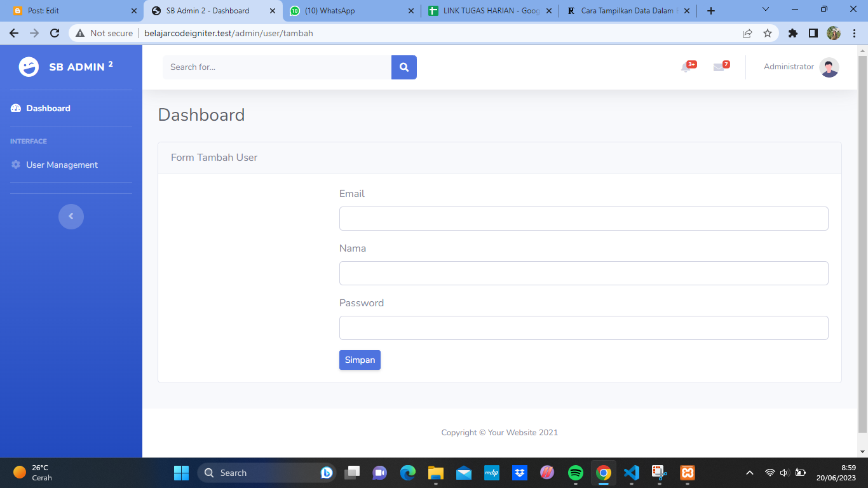The image size is (868, 488).
Task: Switch to the LINK TUGAS HARIAN tab
Action: click(491, 11)
